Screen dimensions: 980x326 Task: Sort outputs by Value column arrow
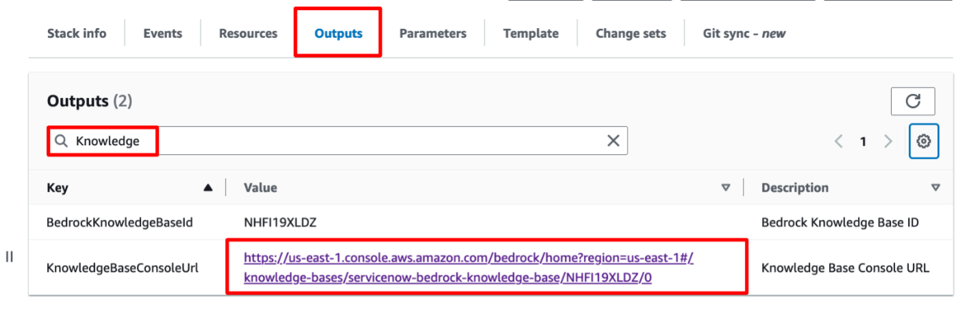[x=726, y=188]
